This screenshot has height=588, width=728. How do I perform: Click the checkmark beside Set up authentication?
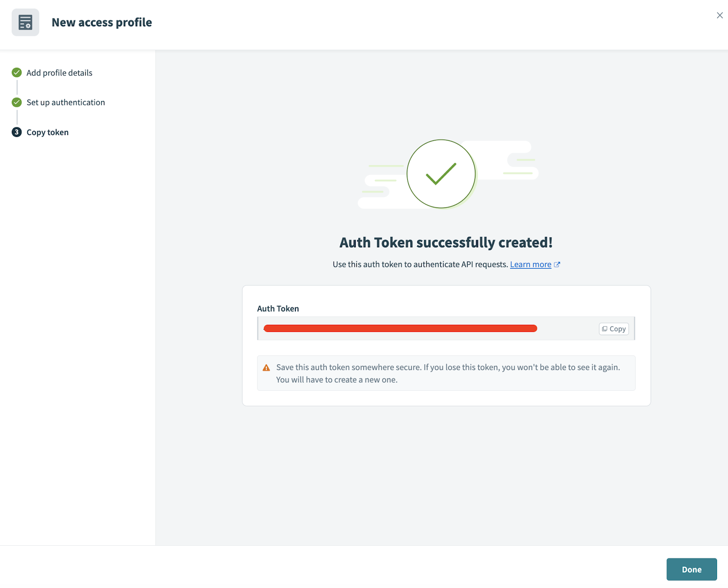[16, 102]
